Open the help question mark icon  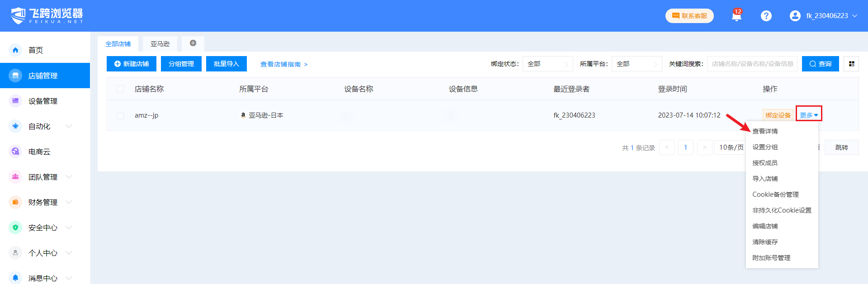(x=766, y=16)
